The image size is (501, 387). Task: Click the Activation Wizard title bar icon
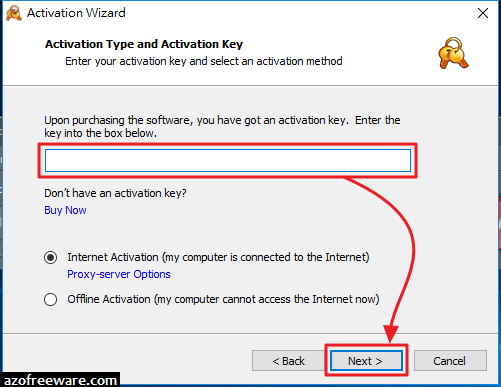tap(14, 14)
